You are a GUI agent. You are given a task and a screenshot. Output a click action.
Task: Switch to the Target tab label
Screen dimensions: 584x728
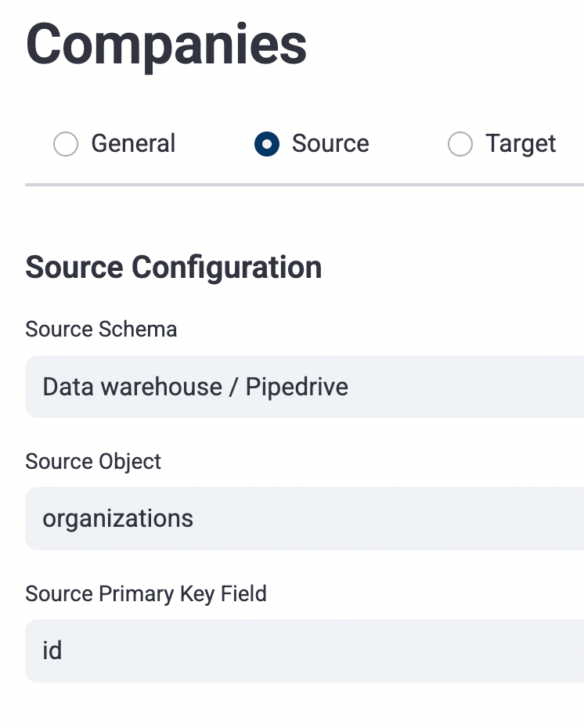[521, 144]
